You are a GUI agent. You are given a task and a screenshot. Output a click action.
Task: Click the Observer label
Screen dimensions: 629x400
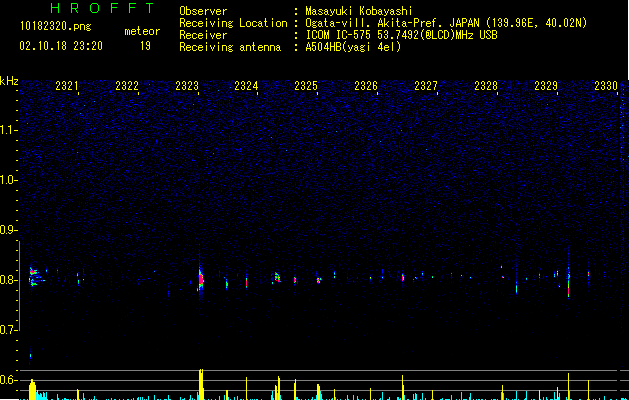203,11
